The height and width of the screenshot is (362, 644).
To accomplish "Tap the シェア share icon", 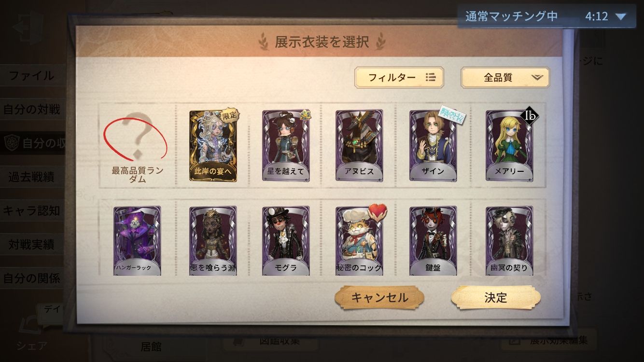I will 32,333.
